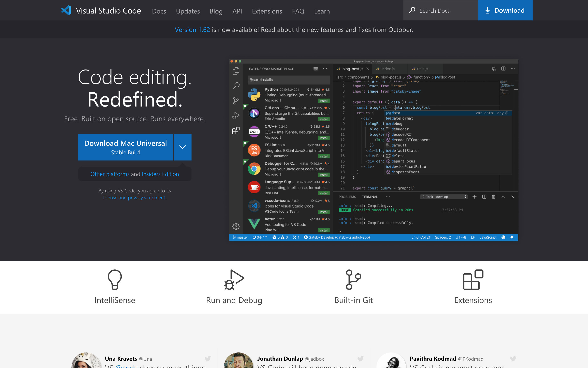Close the blog-post.js tab
588x368 pixels.
(367, 69)
